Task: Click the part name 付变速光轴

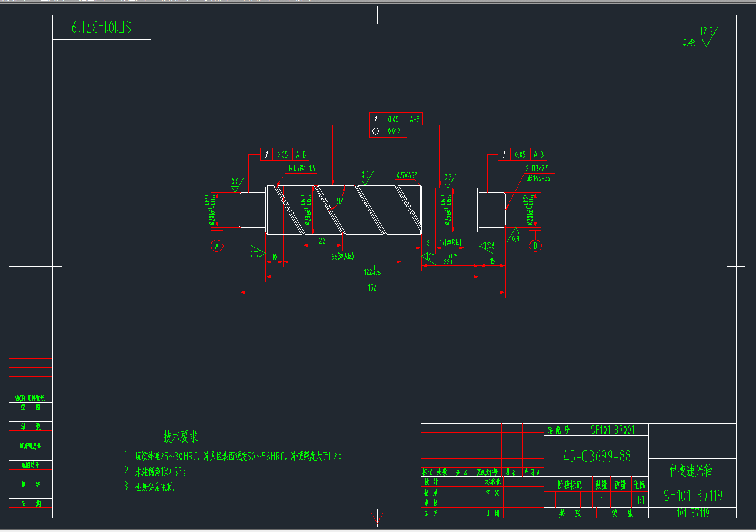Action: [x=691, y=471]
